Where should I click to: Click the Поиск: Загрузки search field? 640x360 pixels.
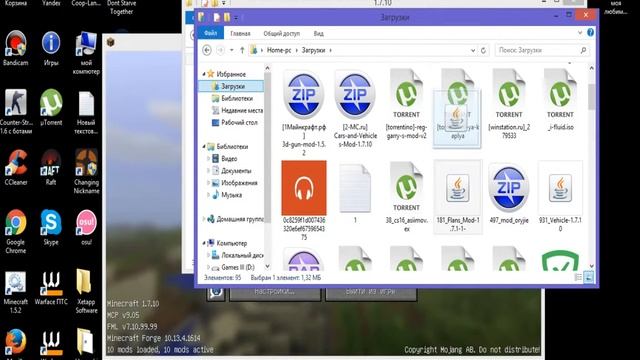(x=542, y=50)
